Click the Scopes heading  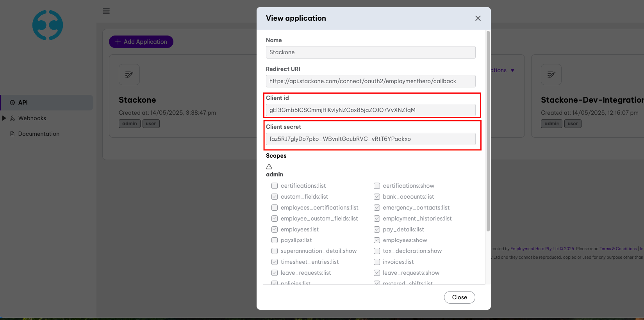coord(276,156)
